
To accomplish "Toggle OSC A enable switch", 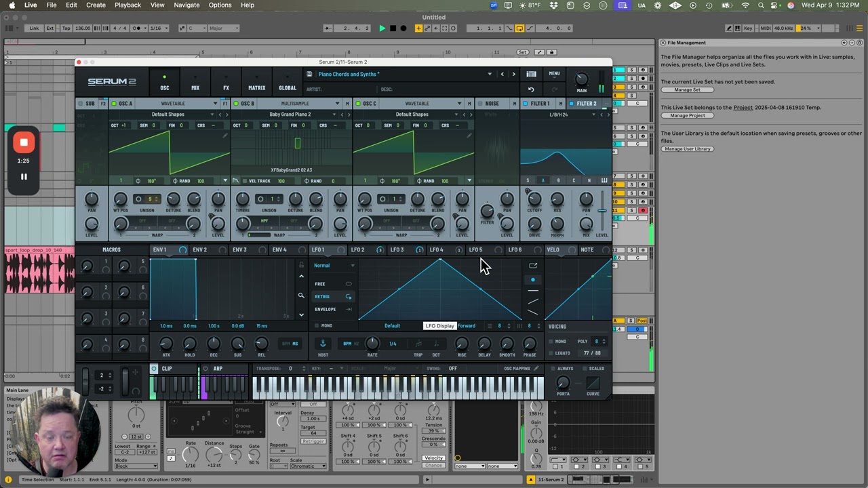I will (114, 104).
